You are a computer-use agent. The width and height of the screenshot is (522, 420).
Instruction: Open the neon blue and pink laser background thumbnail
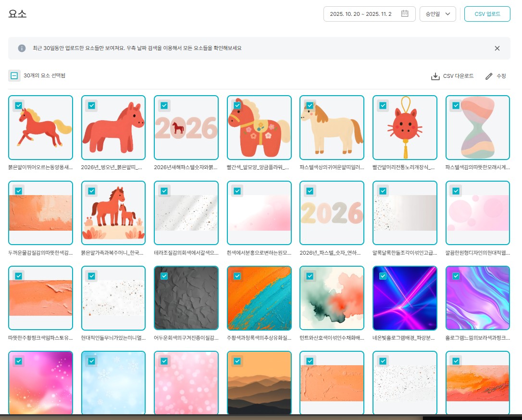pyautogui.click(x=405, y=298)
